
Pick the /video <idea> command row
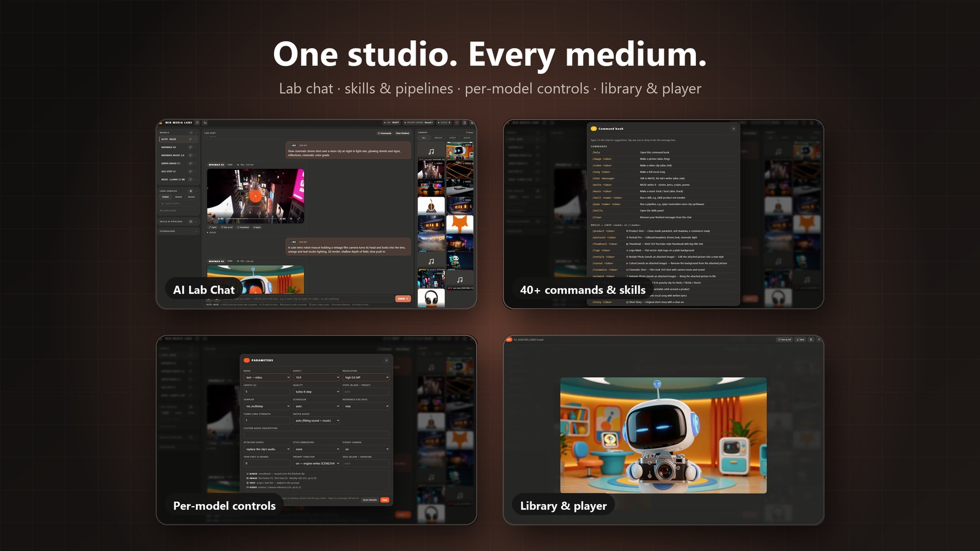tap(663, 166)
